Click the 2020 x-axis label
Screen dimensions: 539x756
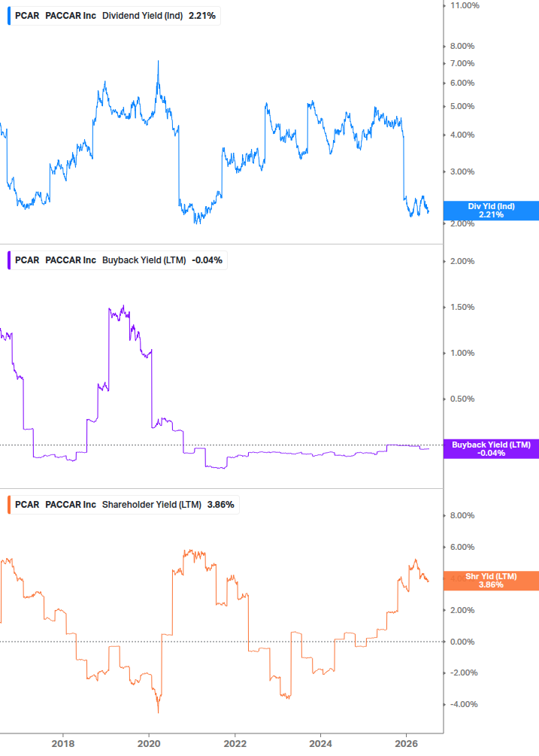coord(149,743)
